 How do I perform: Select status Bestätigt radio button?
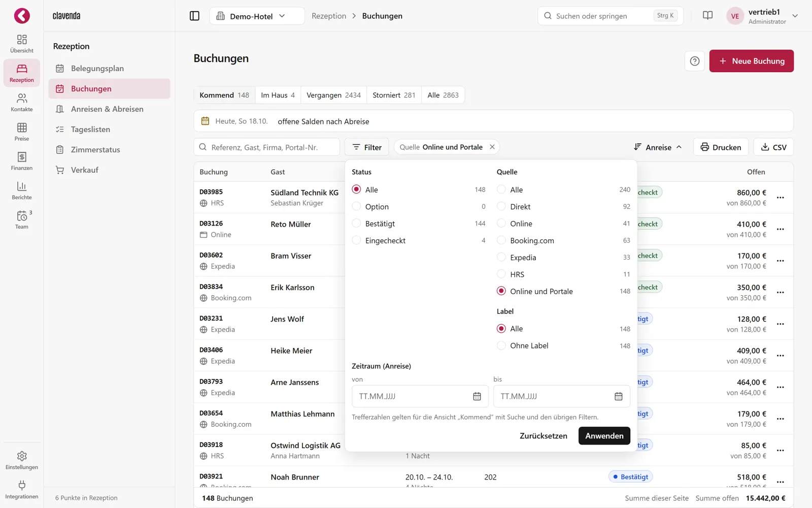[x=356, y=224]
